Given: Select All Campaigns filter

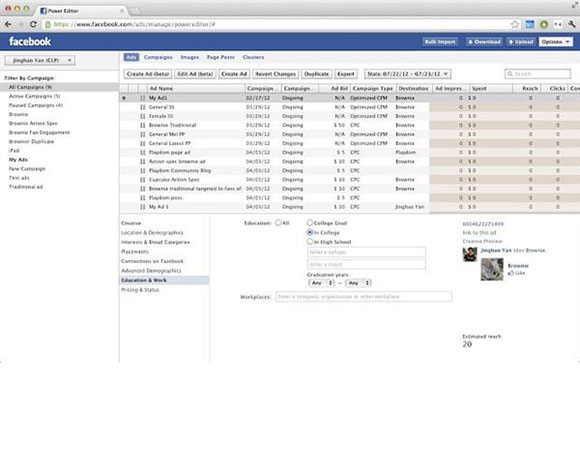Looking at the screenshot, I should coord(59,87).
